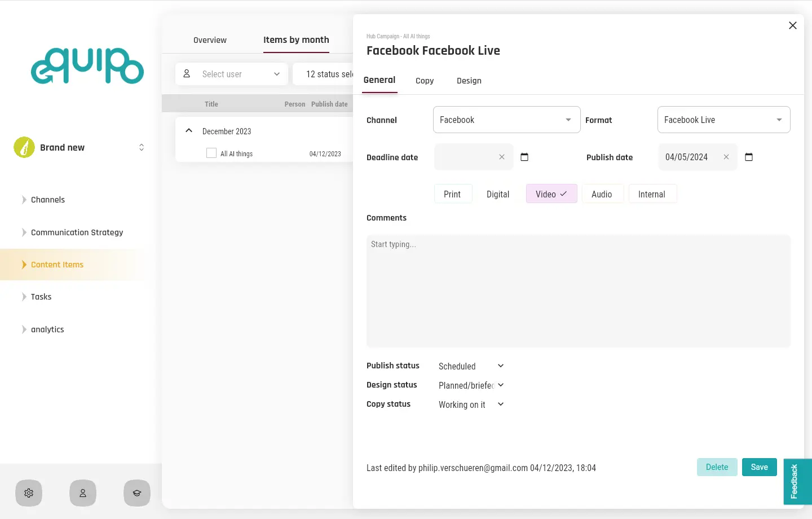
Task: Open the 12 status selected filter
Action: pyautogui.click(x=323, y=74)
